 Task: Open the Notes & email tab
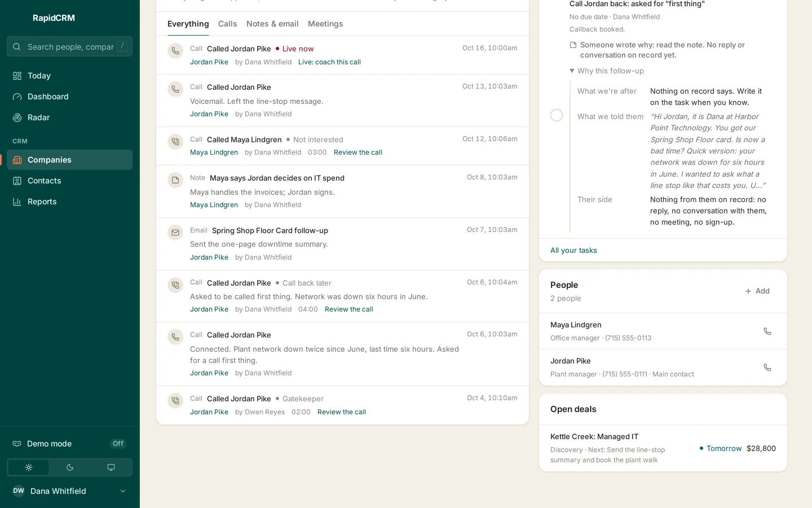[x=272, y=24]
